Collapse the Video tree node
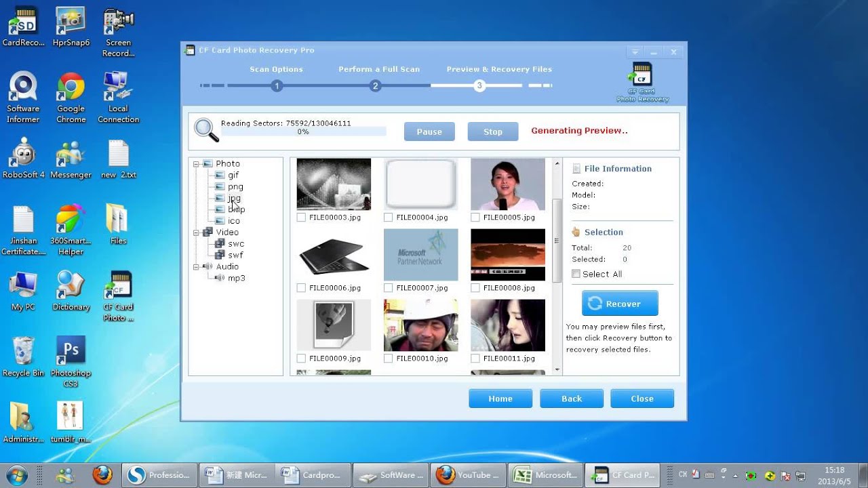 (x=196, y=232)
